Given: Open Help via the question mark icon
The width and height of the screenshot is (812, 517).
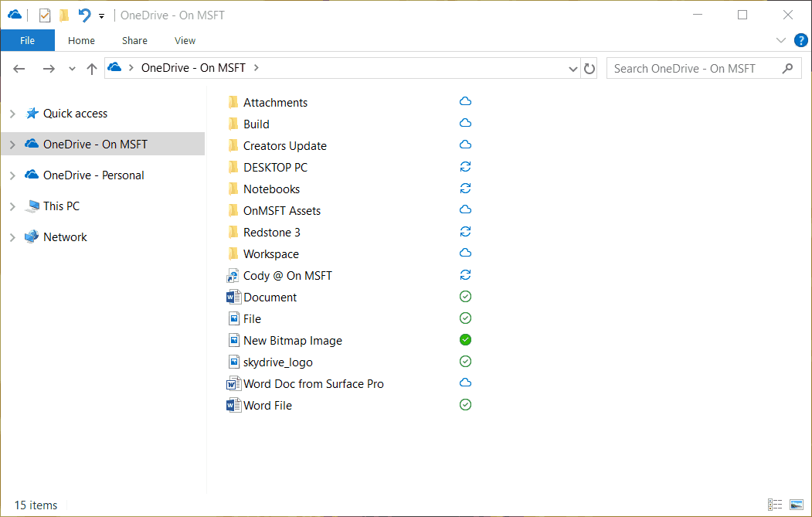Looking at the screenshot, I should coord(800,40).
